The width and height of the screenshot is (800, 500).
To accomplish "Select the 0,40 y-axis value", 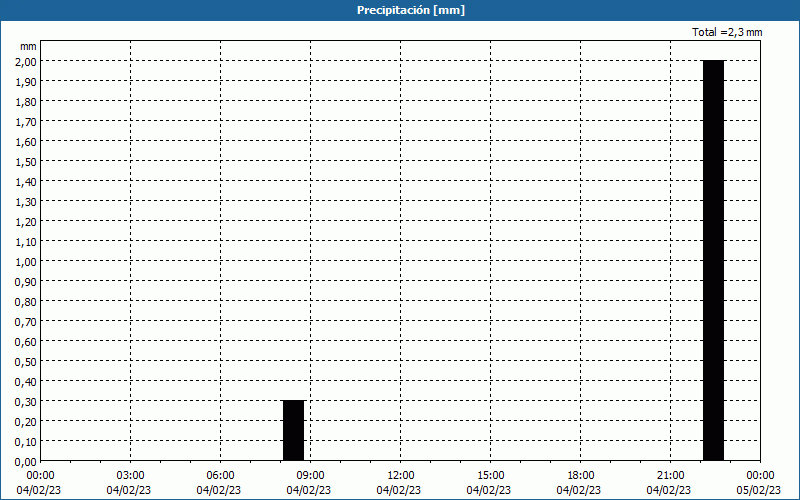I will tap(27, 382).
